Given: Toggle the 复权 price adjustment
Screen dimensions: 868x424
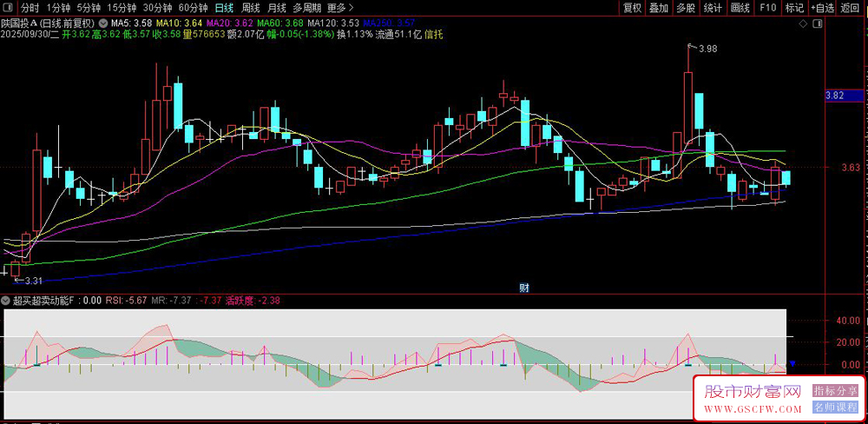Looking at the screenshot, I should pyautogui.click(x=633, y=8).
